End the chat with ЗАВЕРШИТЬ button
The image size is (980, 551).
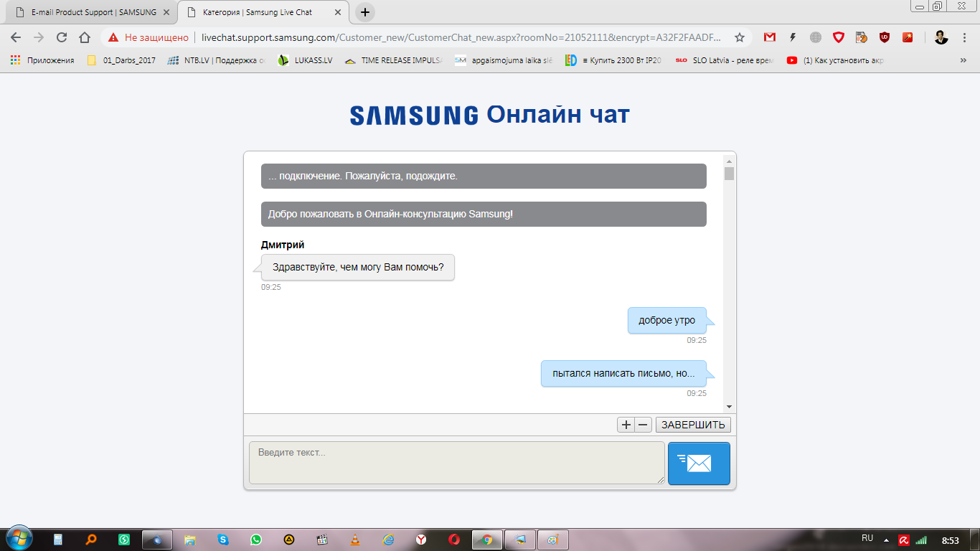tap(693, 425)
